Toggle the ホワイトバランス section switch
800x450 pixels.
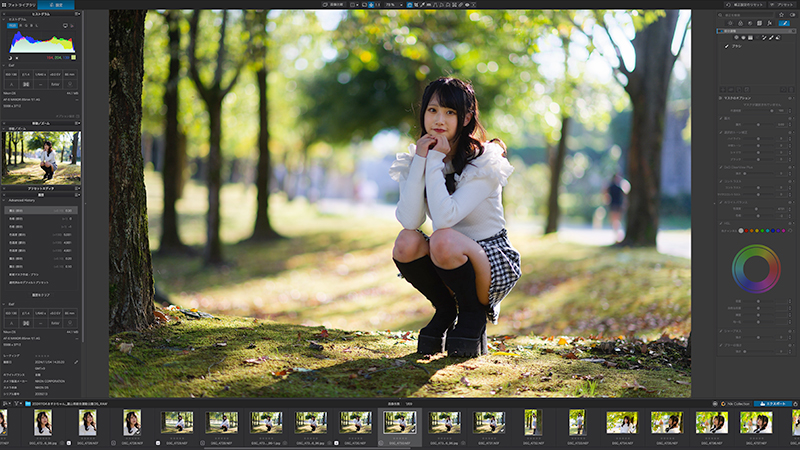(790, 203)
